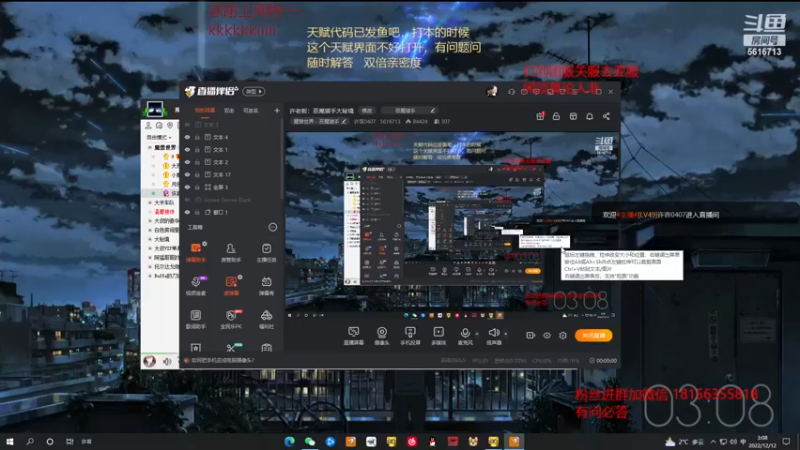Click the share icon in header

[x=606, y=116]
